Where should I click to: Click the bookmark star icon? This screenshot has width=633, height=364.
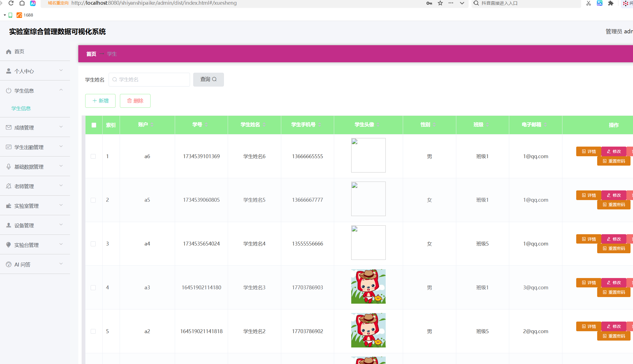pos(440,3)
